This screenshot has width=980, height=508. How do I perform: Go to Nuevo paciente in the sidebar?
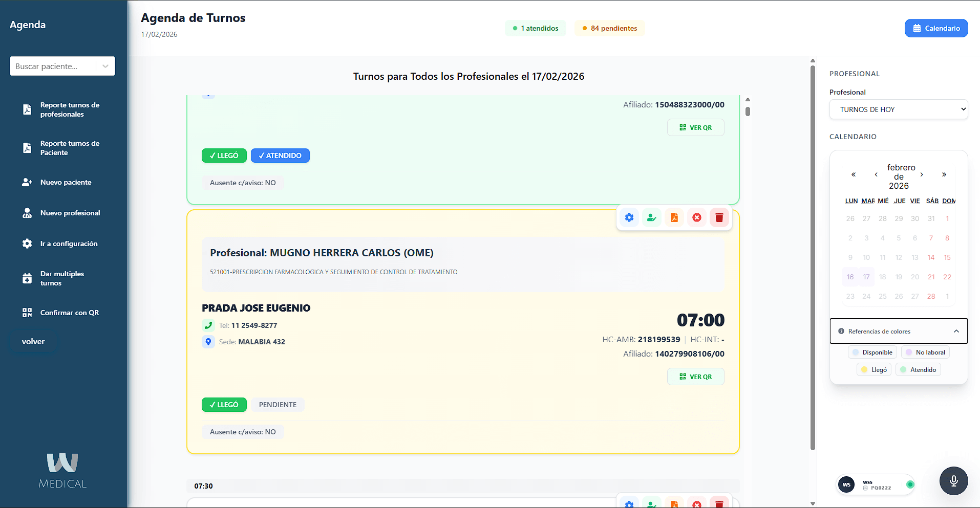(x=66, y=182)
